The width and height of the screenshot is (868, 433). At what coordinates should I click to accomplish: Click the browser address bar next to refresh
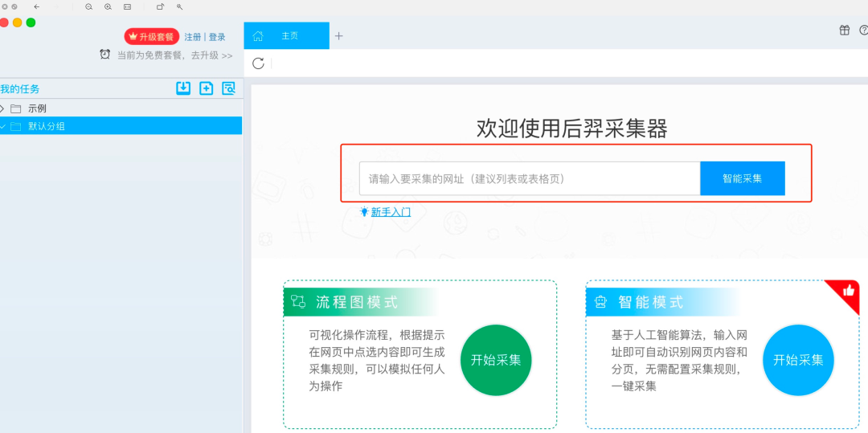tap(570, 63)
